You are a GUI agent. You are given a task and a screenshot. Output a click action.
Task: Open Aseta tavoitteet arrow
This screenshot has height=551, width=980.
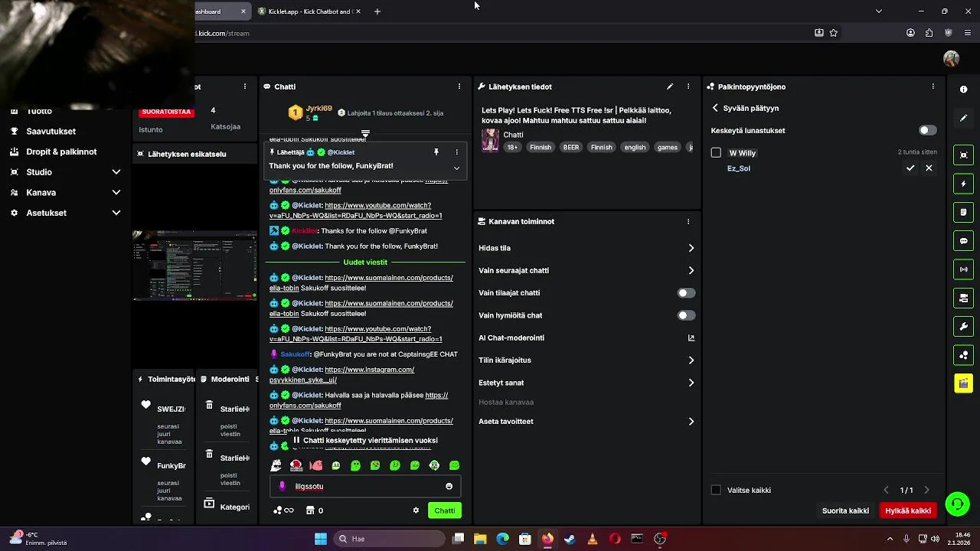tap(691, 421)
